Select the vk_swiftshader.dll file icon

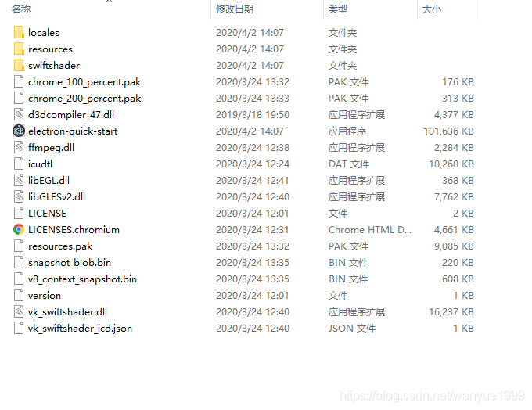pyautogui.click(x=19, y=312)
